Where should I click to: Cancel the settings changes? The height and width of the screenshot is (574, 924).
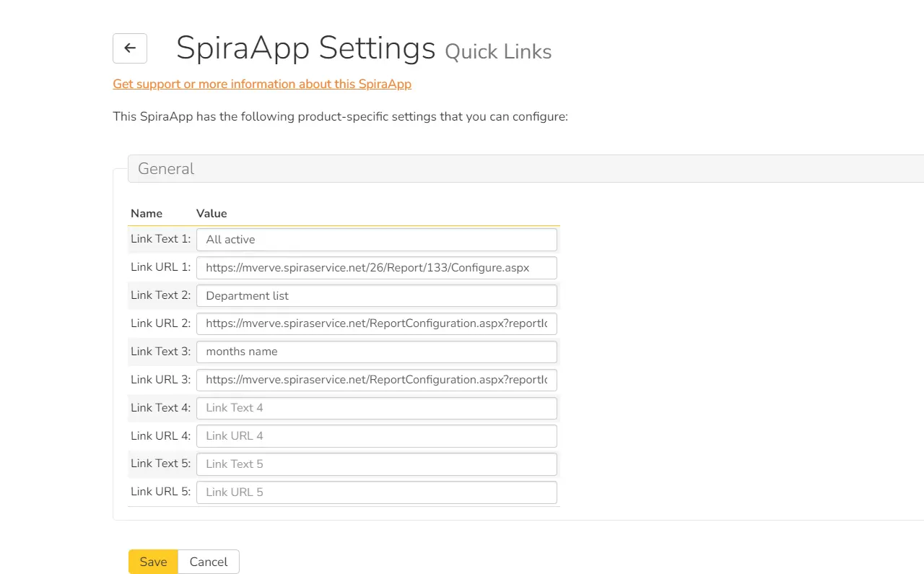209,562
